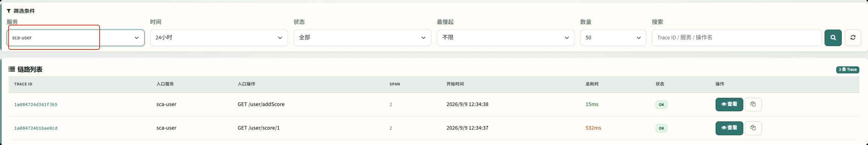Click the filter funnel icon

pos(9,11)
